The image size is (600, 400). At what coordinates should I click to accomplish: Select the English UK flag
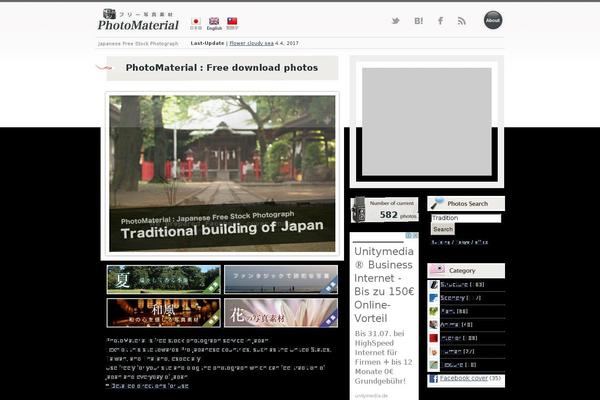[214, 23]
